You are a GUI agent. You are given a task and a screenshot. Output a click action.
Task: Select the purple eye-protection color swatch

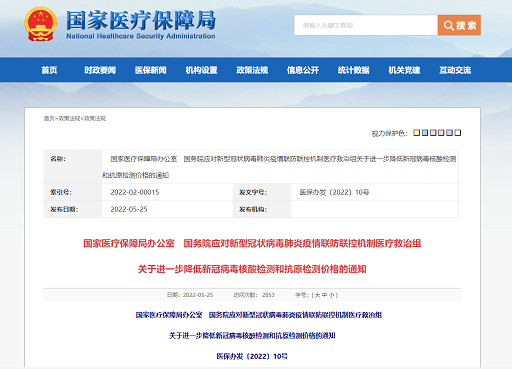click(450, 133)
